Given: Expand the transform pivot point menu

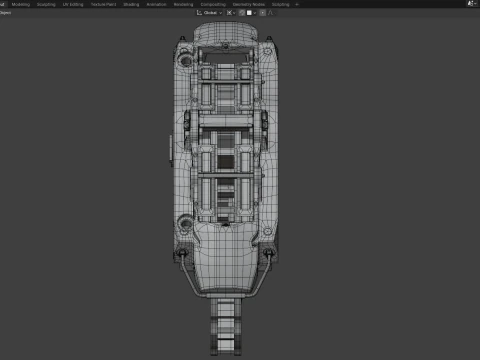Looking at the screenshot, I should pyautogui.click(x=231, y=13).
